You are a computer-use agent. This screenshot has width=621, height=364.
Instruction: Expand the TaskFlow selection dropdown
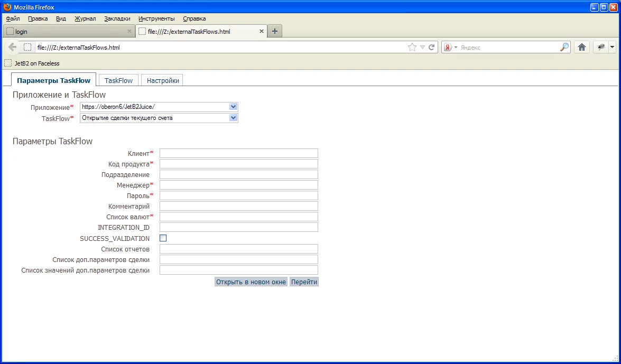point(233,118)
